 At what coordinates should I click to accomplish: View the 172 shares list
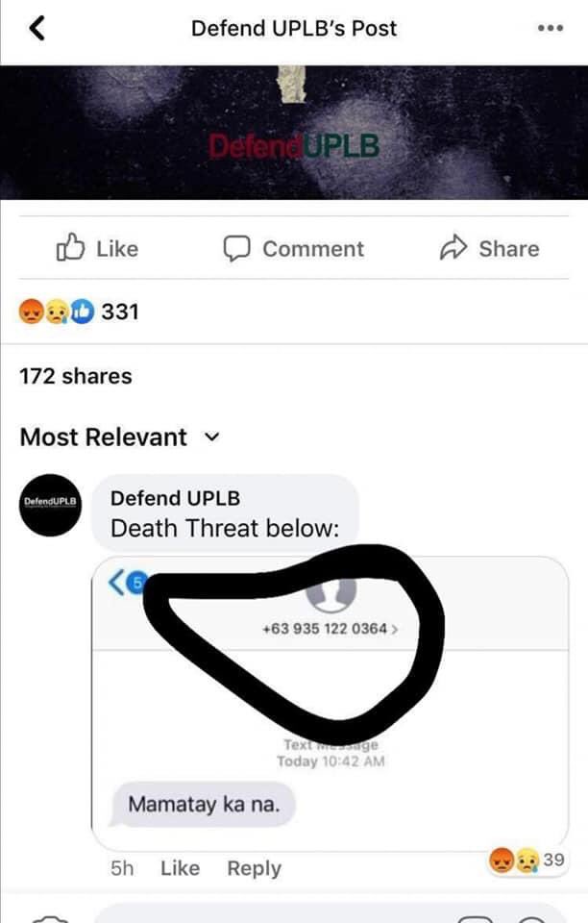tap(76, 376)
